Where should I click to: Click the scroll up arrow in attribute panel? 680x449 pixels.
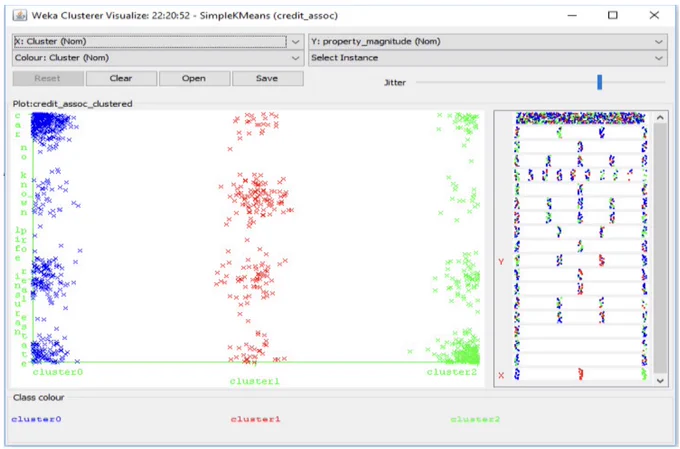coord(660,118)
